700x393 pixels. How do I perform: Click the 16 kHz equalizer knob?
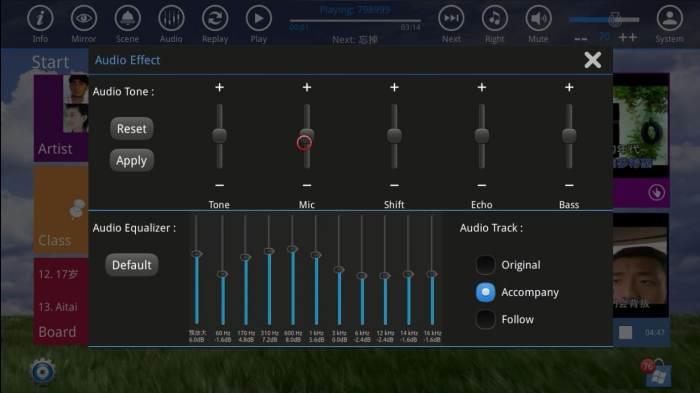(x=432, y=274)
